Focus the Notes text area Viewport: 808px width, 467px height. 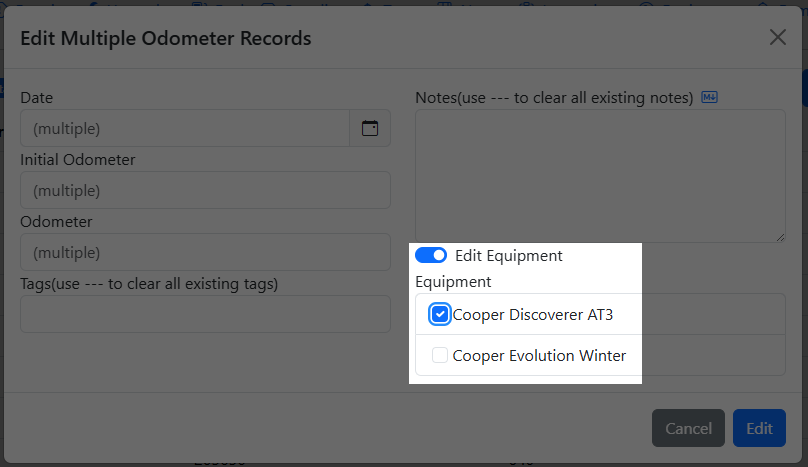coord(600,175)
